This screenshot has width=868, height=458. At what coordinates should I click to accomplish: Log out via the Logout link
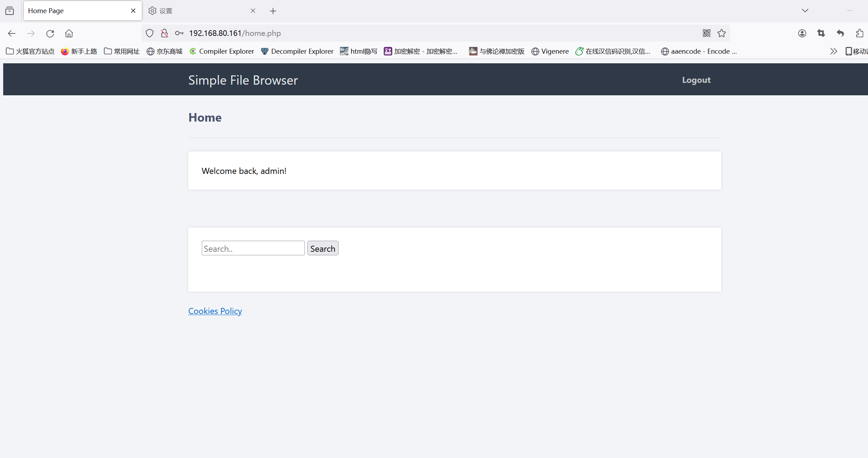coord(696,80)
